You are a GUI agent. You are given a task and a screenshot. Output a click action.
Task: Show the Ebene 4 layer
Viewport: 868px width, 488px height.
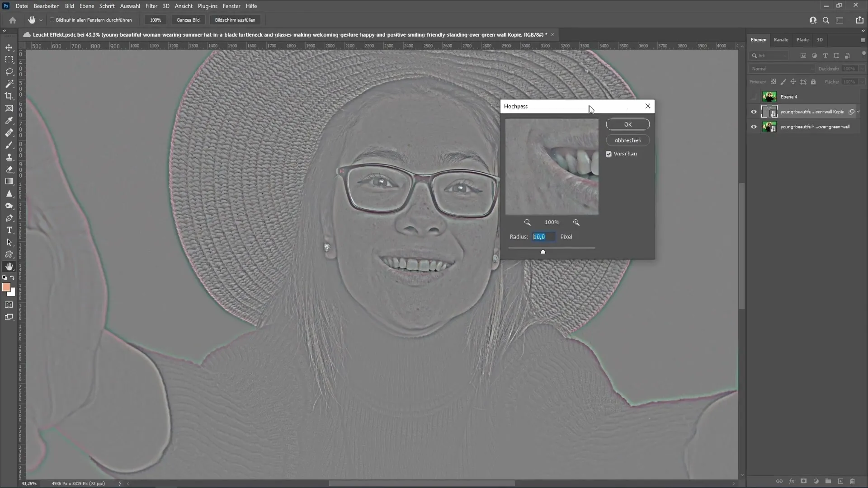click(754, 97)
